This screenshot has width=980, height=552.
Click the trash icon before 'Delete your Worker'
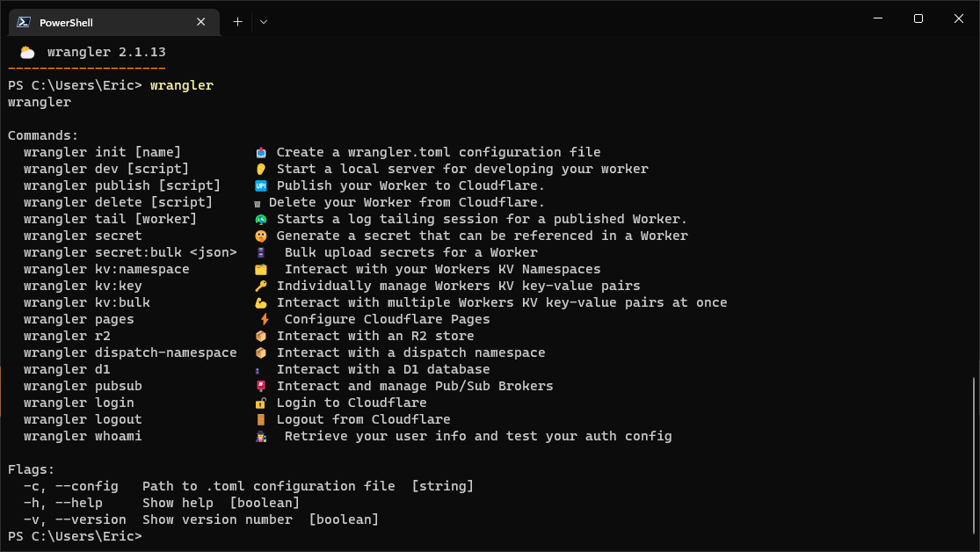(x=257, y=203)
